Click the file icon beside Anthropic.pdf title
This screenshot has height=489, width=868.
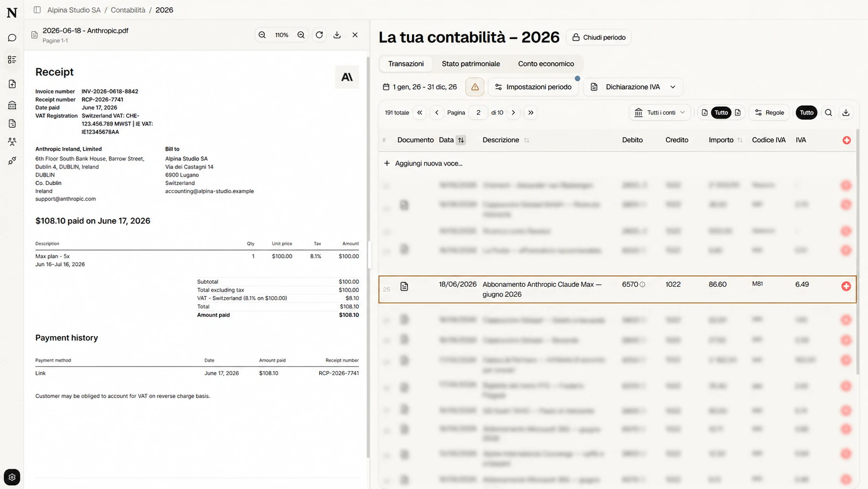tap(34, 35)
